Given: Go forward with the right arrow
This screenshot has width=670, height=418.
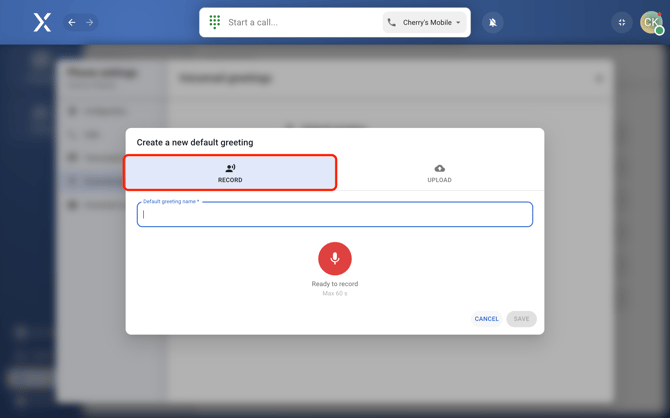Looking at the screenshot, I should [89, 22].
